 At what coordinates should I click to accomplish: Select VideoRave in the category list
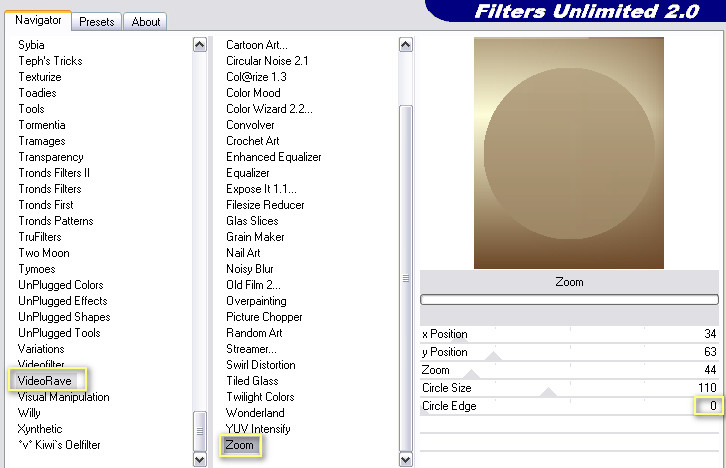[x=45, y=381]
